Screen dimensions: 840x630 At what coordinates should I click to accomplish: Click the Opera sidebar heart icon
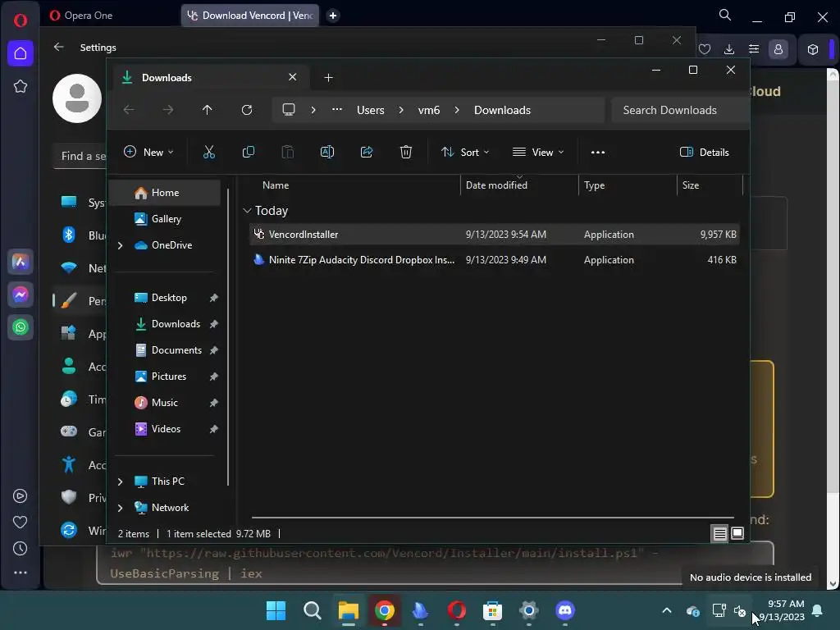[21, 523]
